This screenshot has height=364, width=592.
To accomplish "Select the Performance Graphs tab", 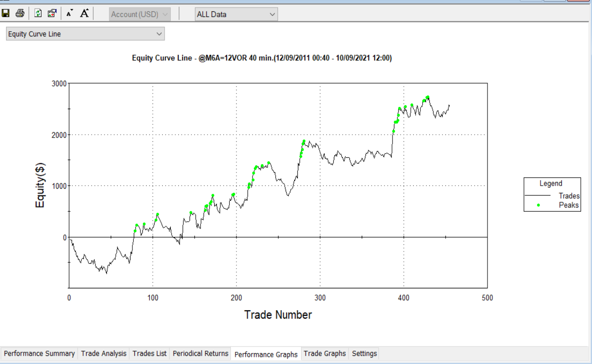I will coord(266,354).
